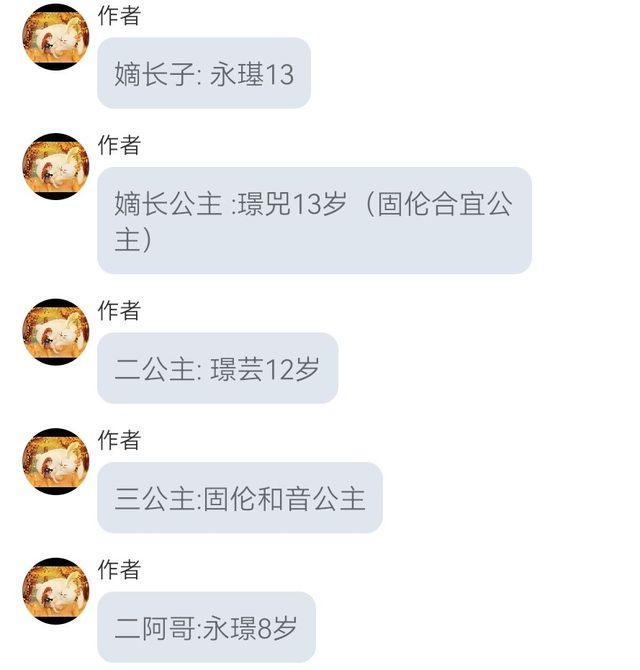Select the 作者 name above 二公主: 璟芸12岁
Image resolution: width=640 pixels, height=670 pixels.
(x=119, y=310)
